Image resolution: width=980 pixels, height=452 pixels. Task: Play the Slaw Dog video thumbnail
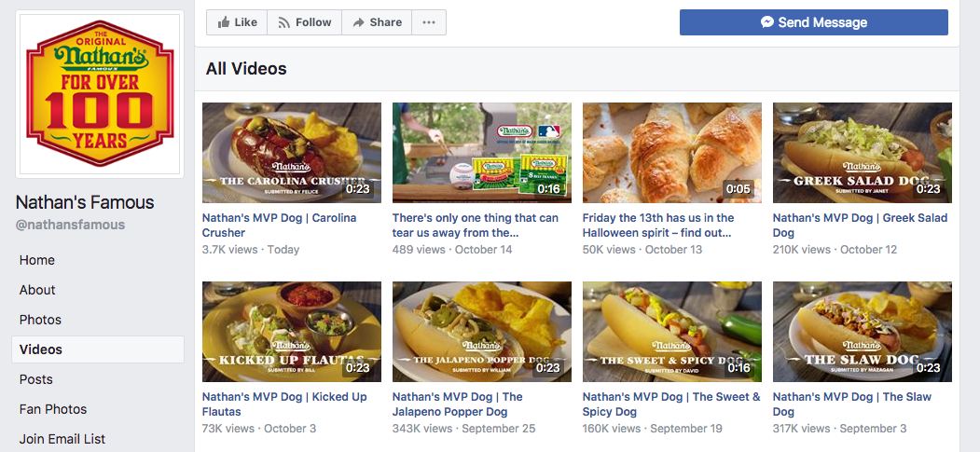tap(863, 332)
